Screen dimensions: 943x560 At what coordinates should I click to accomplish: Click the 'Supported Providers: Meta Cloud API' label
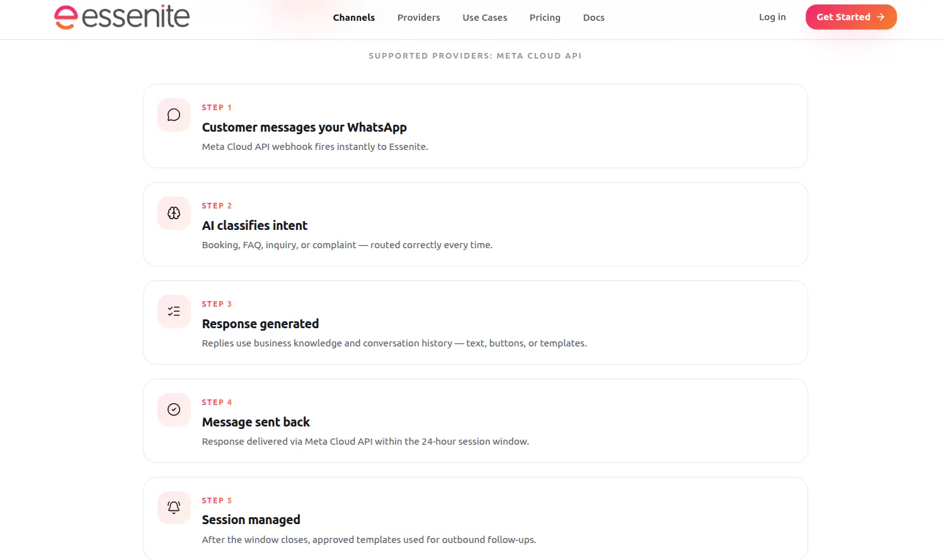[475, 56]
